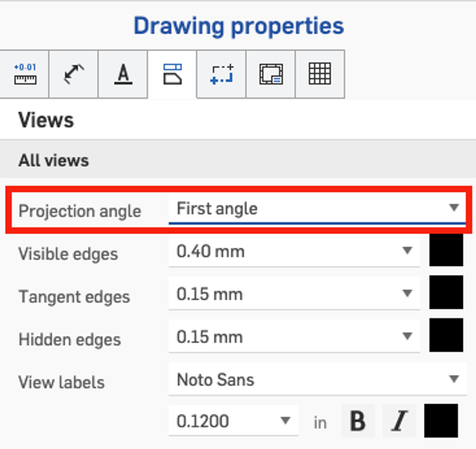Click the Hidden edges color swatch
Viewport: 476px width, 449px height.
click(x=446, y=335)
